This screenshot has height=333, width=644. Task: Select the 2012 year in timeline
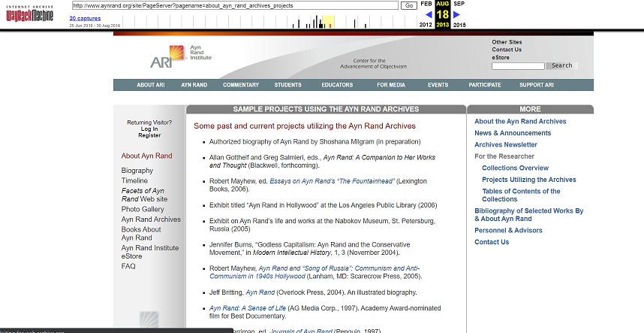tap(426, 25)
